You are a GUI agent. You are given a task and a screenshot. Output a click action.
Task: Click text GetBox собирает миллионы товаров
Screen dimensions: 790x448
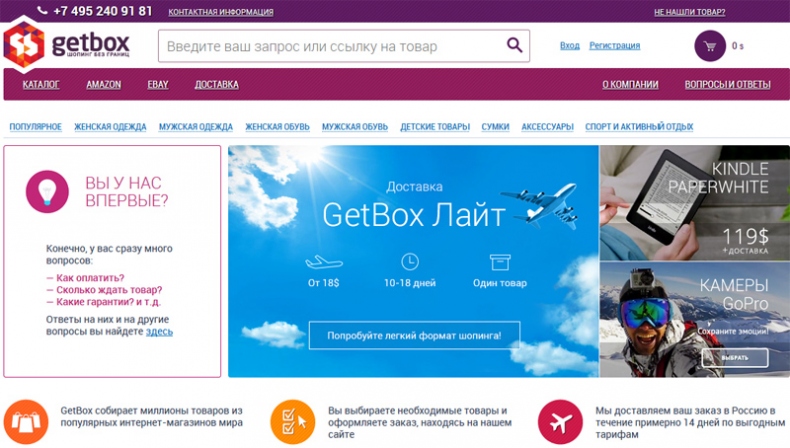point(151,417)
